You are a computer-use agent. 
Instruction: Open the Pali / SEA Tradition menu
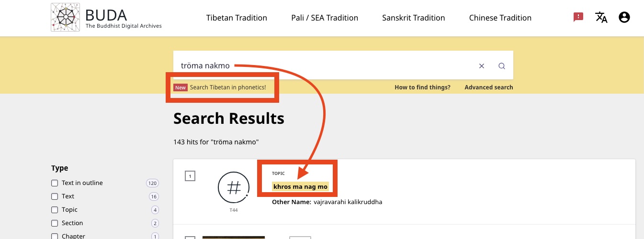(325, 18)
